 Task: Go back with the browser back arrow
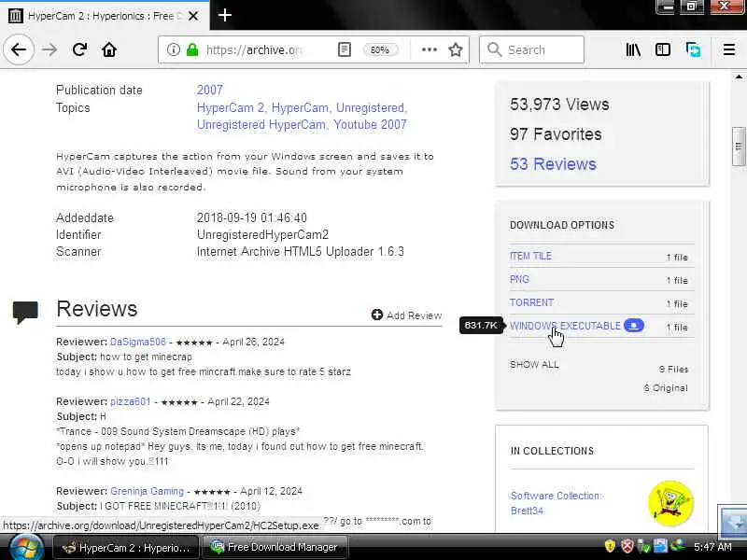click(19, 49)
